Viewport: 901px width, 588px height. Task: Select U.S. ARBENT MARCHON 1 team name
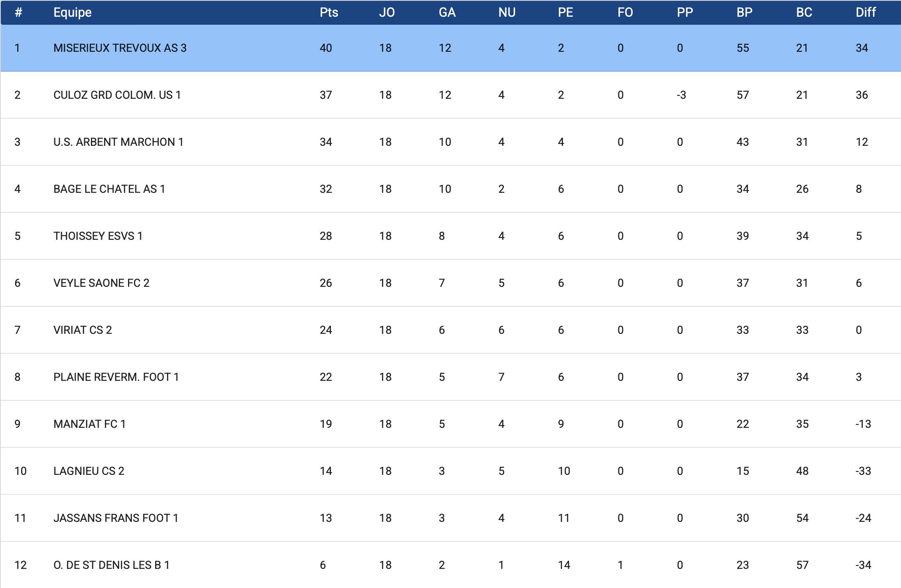118,142
